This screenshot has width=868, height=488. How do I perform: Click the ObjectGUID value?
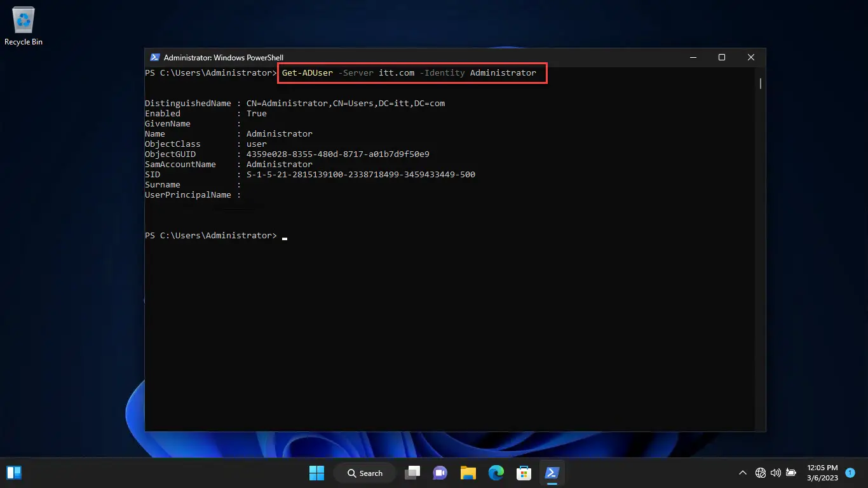coord(338,154)
